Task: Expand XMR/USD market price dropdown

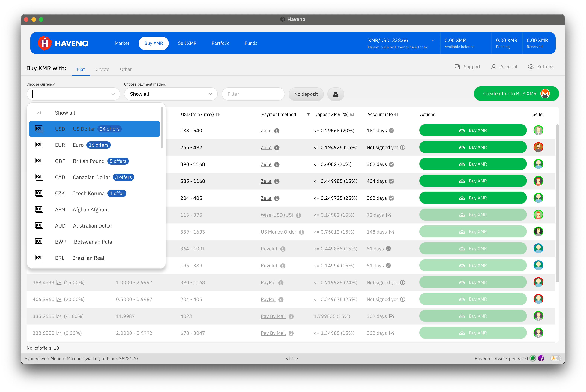Action: 433,41
